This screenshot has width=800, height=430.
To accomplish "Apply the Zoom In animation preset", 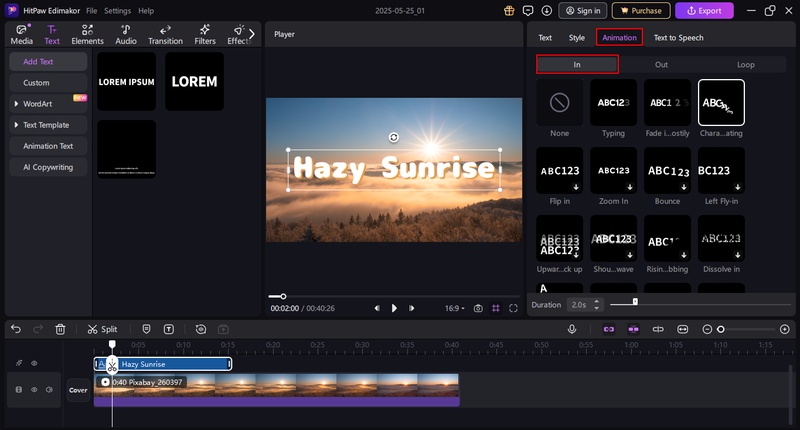I will coord(613,170).
